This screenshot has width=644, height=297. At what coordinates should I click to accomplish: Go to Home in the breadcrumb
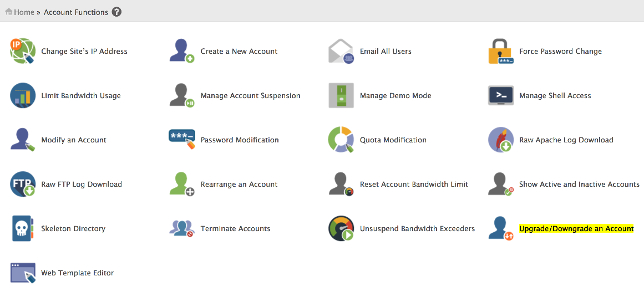tap(24, 12)
